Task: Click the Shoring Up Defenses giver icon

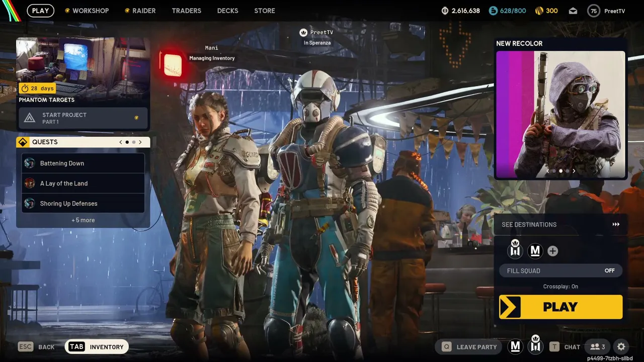Action: point(30,204)
